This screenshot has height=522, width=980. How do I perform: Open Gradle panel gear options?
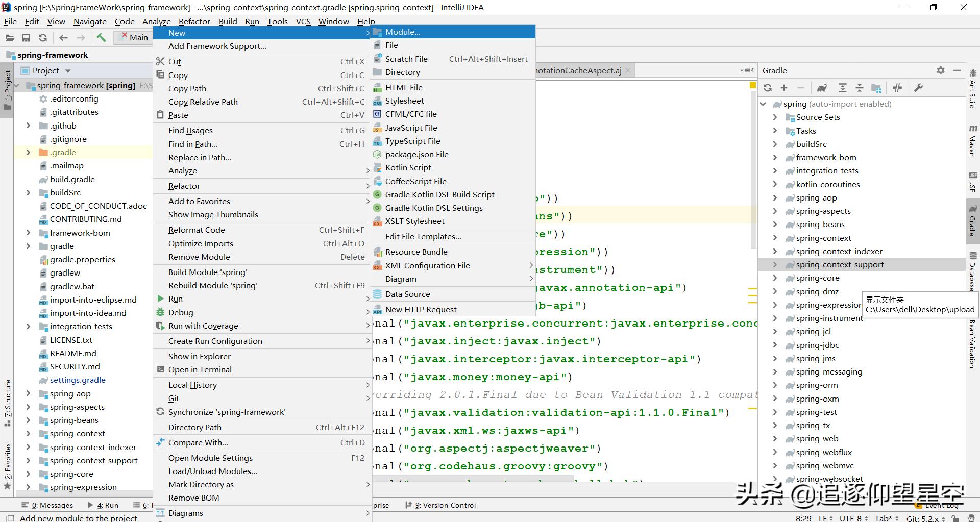tap(941, 70)
